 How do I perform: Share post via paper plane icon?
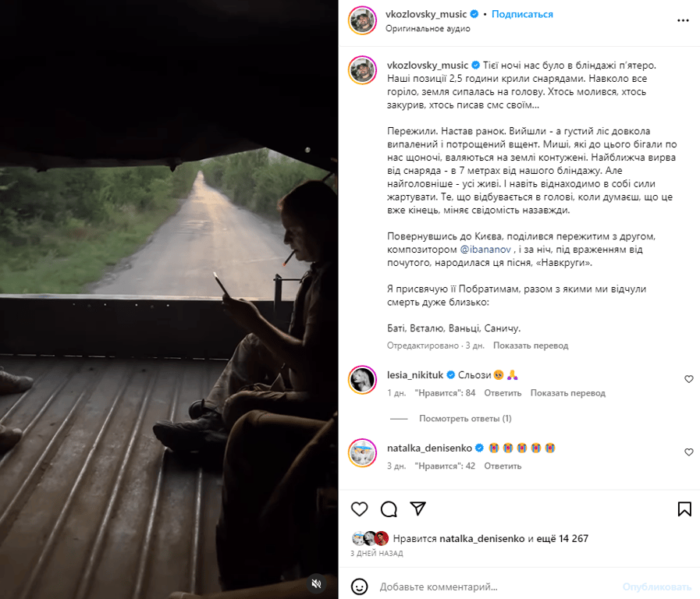pyautogui.click(x=418, y=509)
